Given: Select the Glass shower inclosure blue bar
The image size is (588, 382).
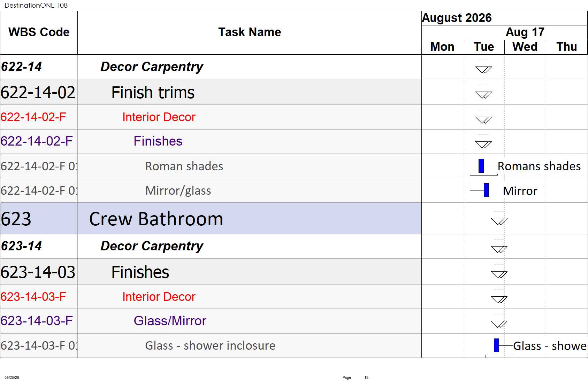Looking at the screenshot, I should (x=496, y=345).
